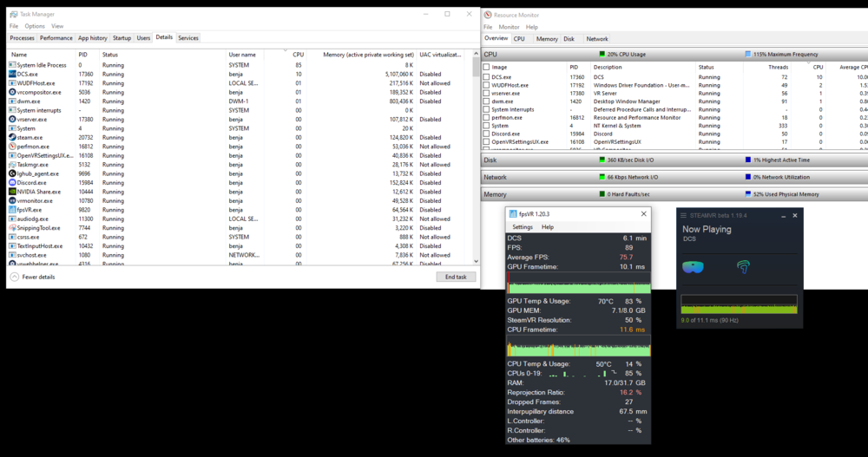The image size is (868, 457).
Task: Click the Resource Monitor title bar icon
Action: click(x=488, y=15)
